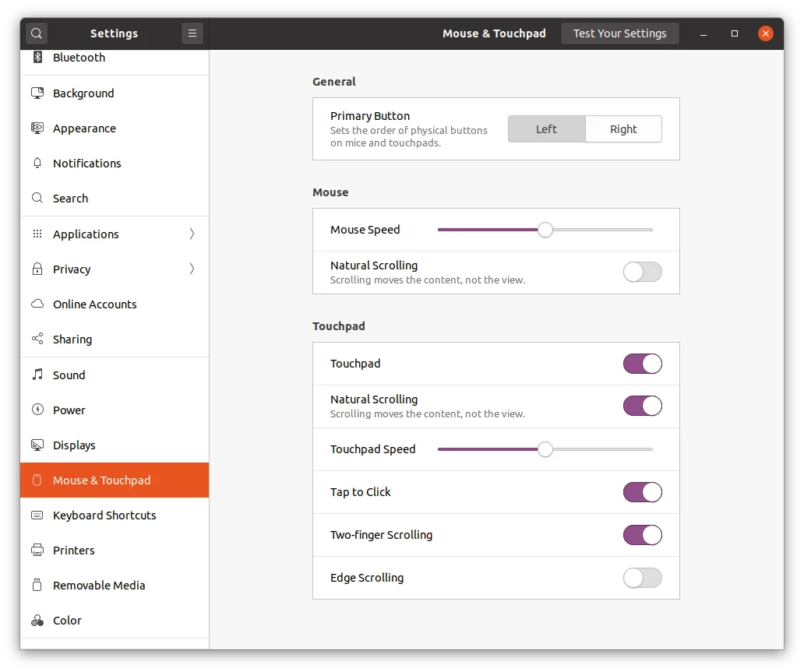Close the Settings window

[766, 33]
